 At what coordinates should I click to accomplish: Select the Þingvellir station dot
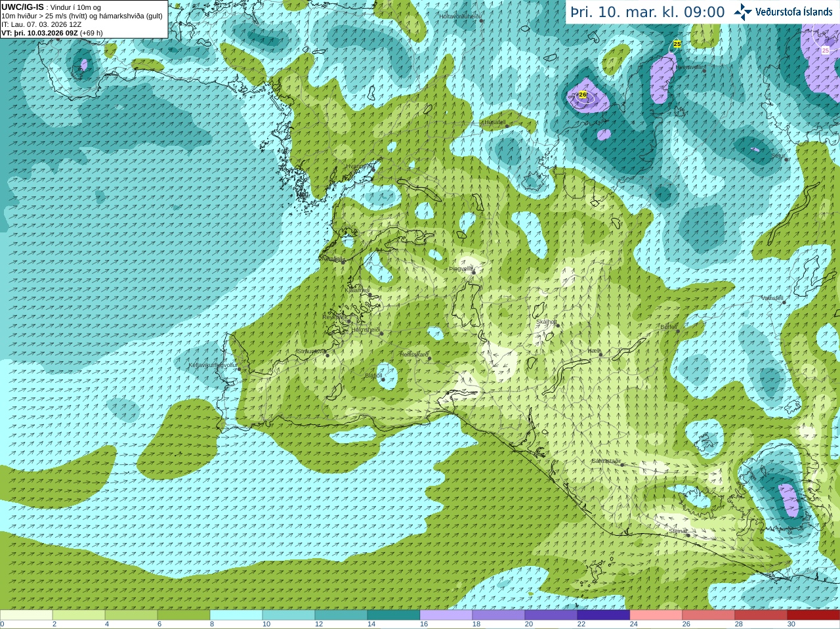click(x=474, y=272)
